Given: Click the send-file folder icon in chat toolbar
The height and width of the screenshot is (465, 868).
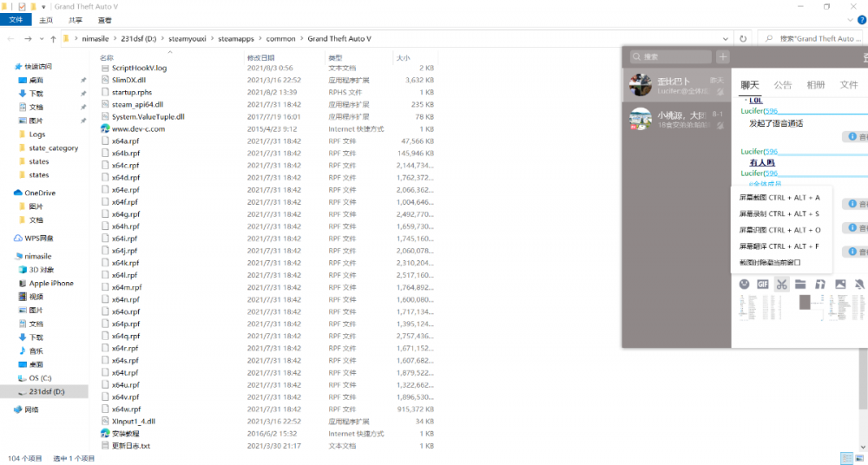Looking at the screenshot, I should pos(800,284).
